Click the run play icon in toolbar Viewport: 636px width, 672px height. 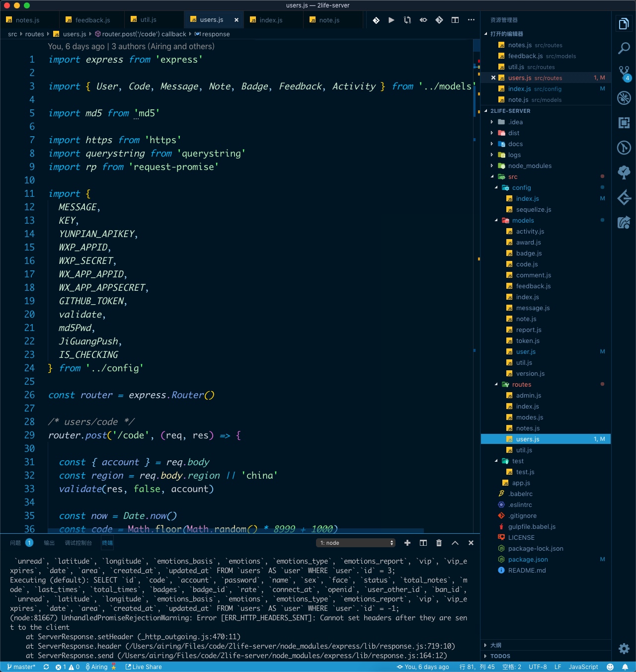[x=392, y=20]
